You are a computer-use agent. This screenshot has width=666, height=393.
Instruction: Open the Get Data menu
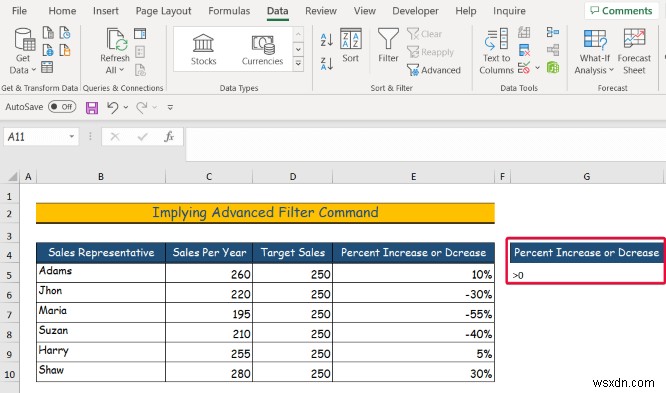click(x=23, y=51)
